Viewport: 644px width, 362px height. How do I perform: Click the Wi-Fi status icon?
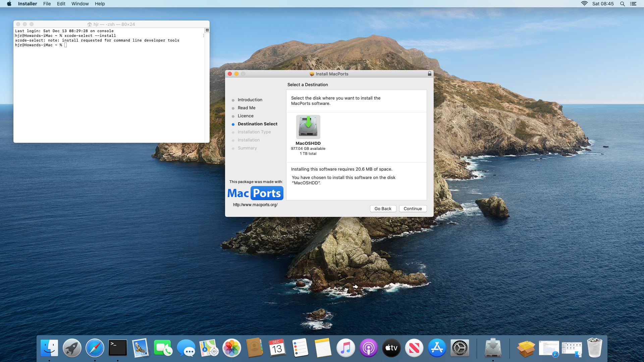coord(584,4)
